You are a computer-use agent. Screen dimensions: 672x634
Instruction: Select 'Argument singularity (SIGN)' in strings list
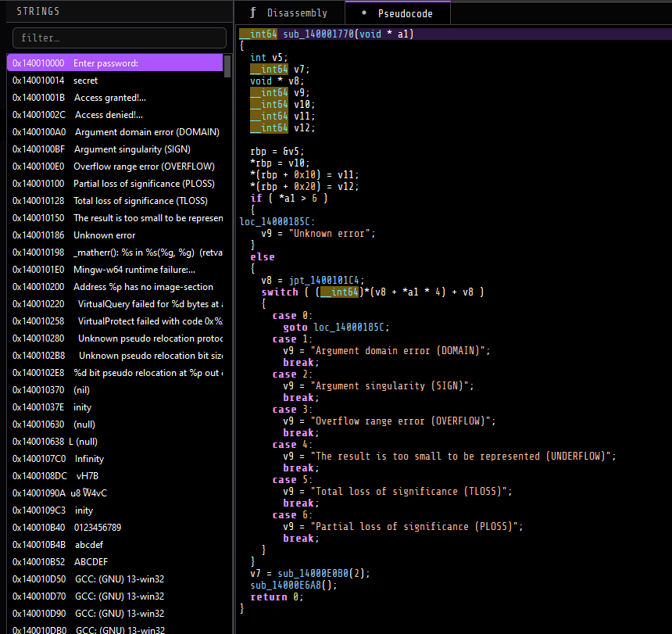click(x=115, y=149)
